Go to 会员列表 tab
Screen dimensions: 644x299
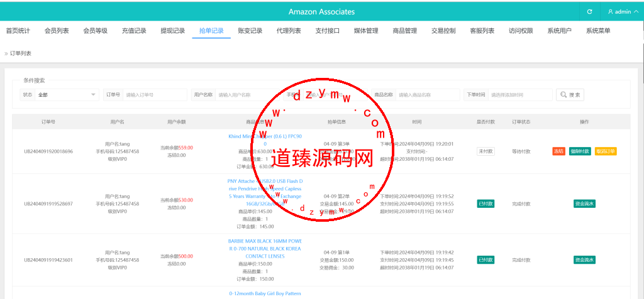coord(57,31)
